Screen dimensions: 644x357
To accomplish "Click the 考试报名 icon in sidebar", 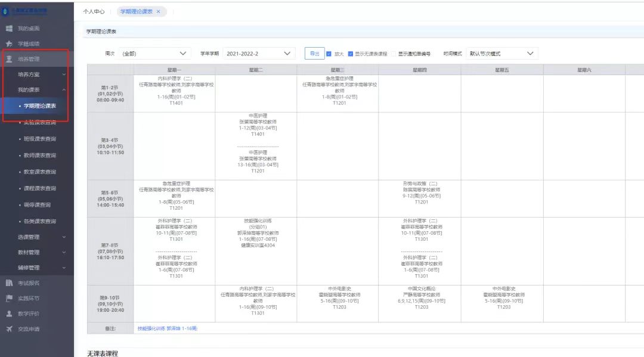I will click(x=9, y=283).
